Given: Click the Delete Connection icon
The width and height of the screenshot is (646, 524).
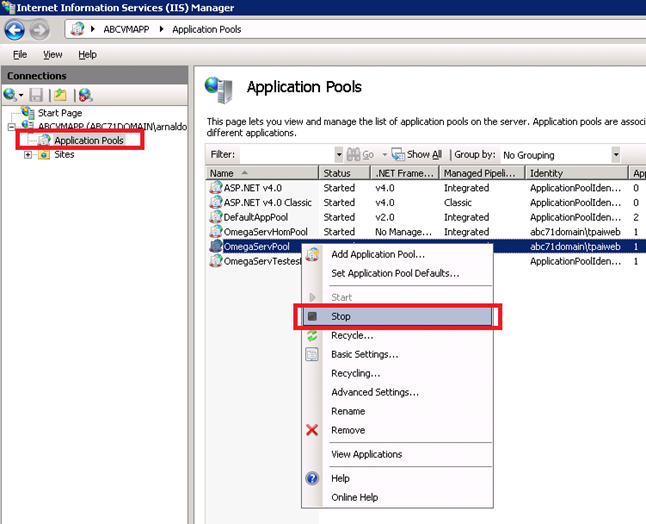Looking at the screenshot, I should pos(86,95).
